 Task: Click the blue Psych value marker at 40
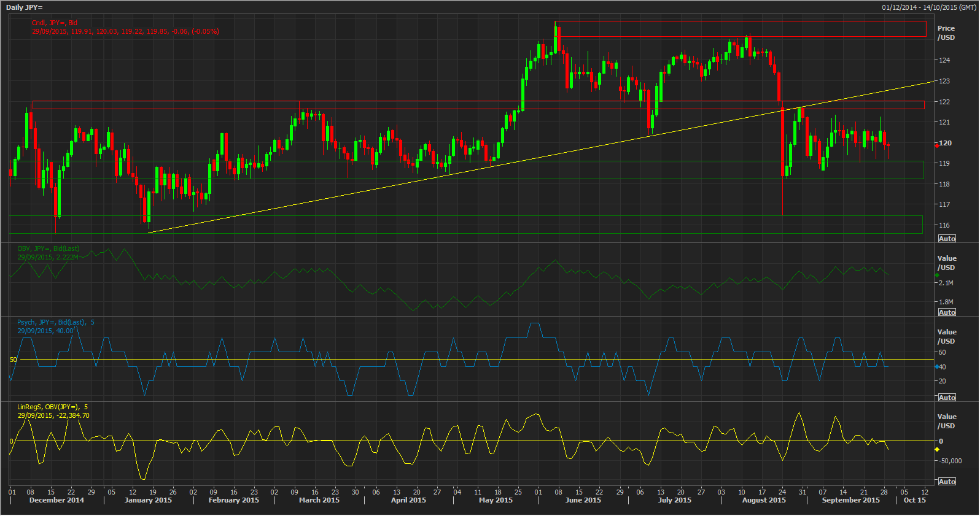pyautogui.click(x=937, y=367)
